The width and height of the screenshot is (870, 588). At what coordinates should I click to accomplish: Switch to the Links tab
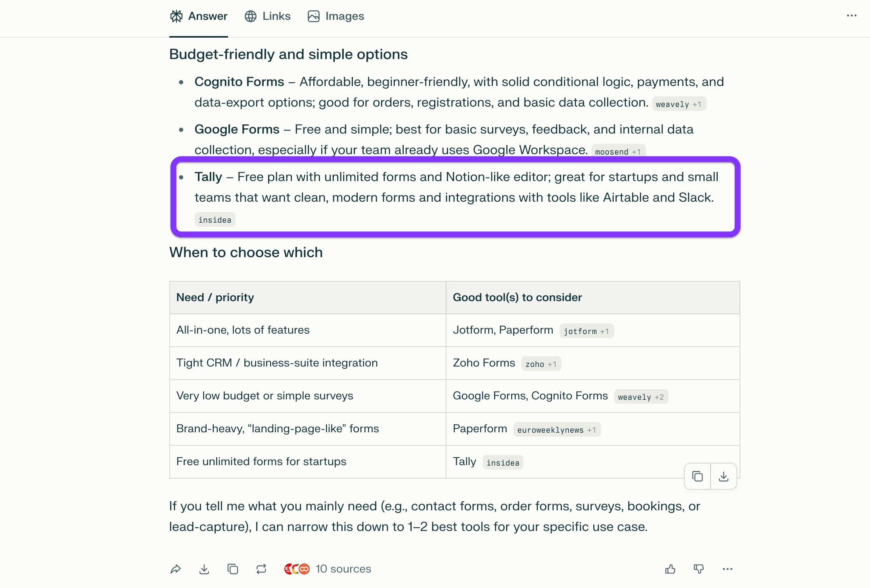click(268, 16)
